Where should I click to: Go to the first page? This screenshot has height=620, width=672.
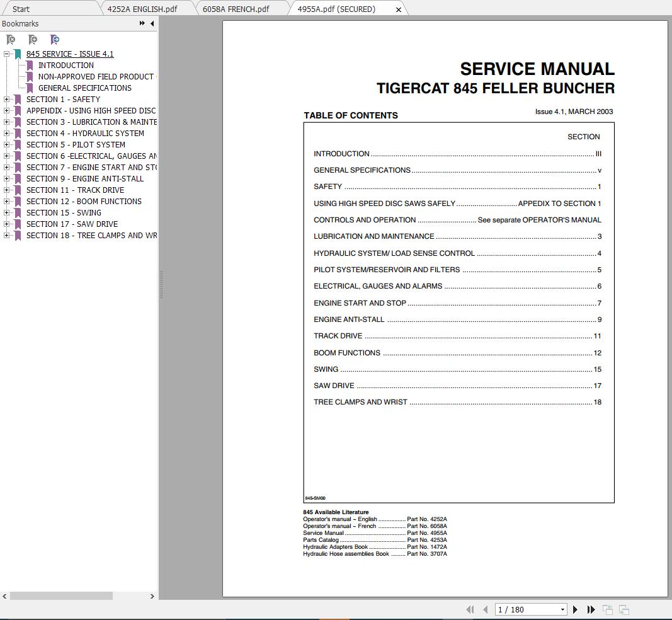(x=470, y=609)
